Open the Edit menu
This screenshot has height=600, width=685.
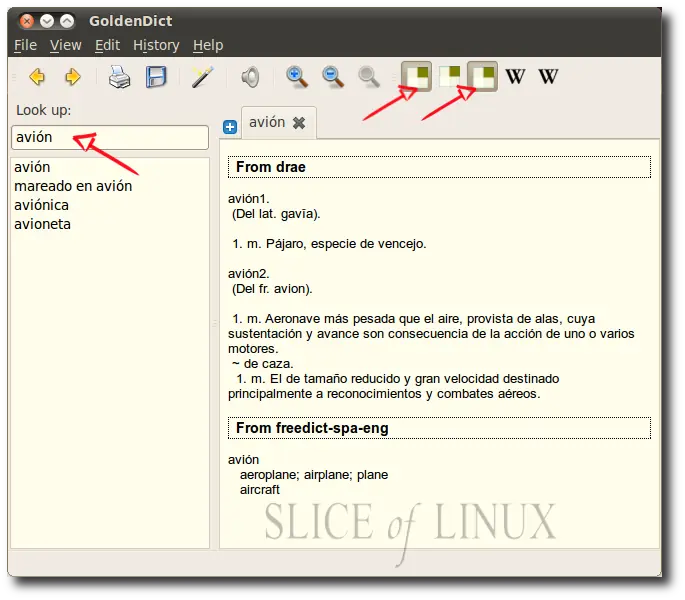[x=107, y=45]
